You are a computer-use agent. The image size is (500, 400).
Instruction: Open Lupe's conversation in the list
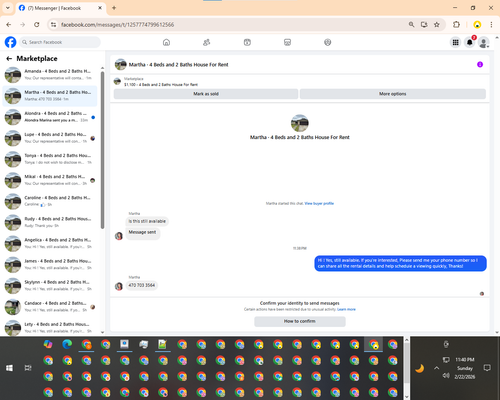[50, 138]
